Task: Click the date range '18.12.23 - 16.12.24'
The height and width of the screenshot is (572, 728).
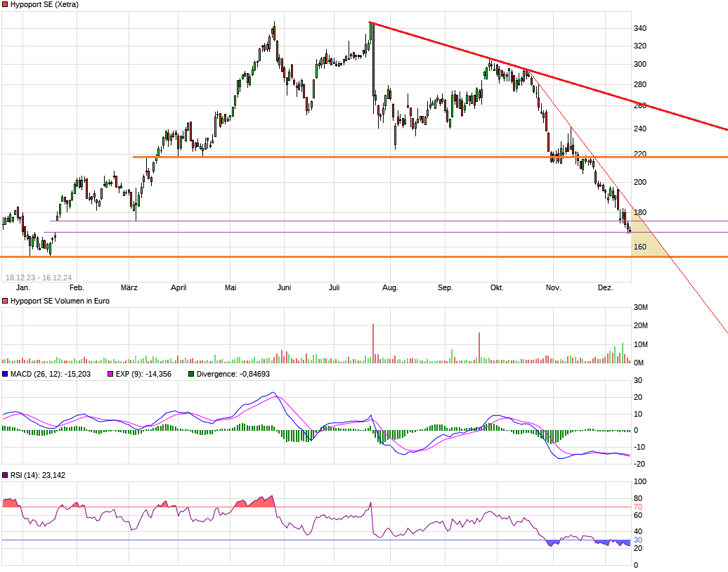Action: click(39, 278)
